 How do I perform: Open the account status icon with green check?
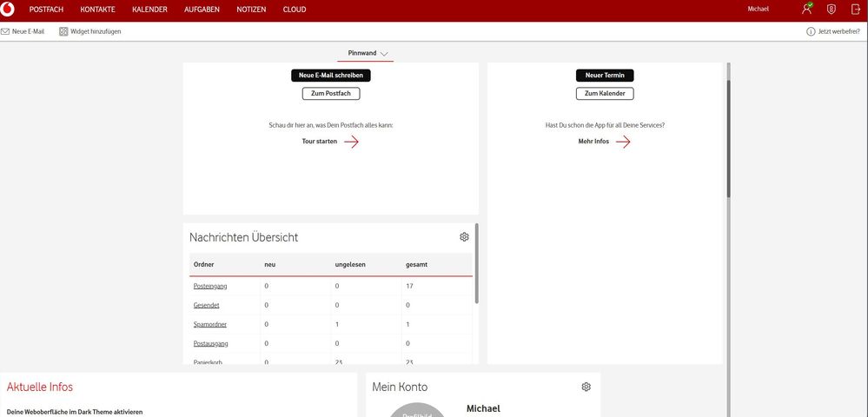pos(807,9)
